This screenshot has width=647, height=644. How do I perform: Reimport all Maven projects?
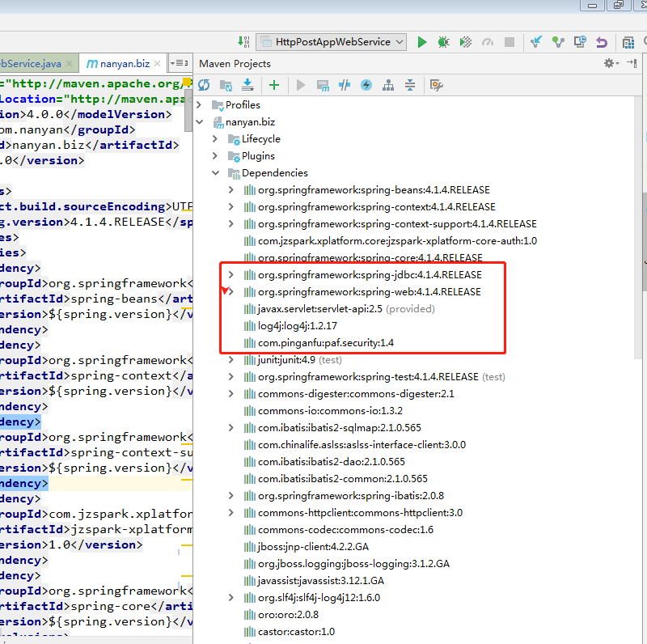tap(204, 85)
